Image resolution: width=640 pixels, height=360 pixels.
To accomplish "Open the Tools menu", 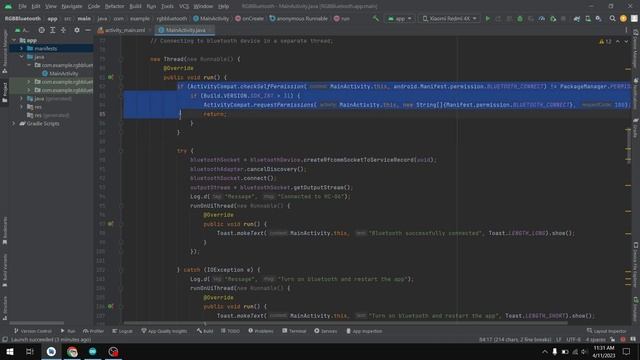I will (x=167, y=6).
